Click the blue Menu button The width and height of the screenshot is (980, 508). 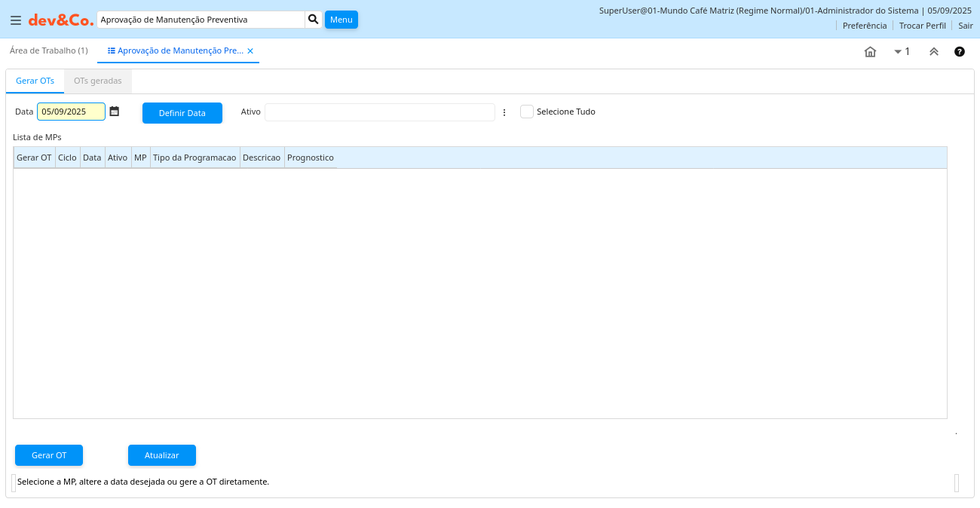click(341, 20)
